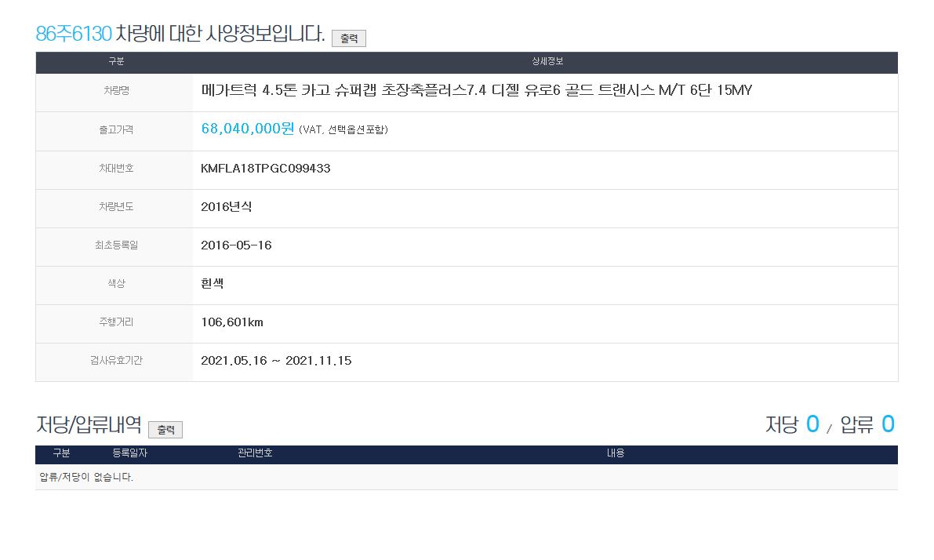Click the 검사유효기간 row label
Screen dimensions: 934x560
[x=115, y=361]
